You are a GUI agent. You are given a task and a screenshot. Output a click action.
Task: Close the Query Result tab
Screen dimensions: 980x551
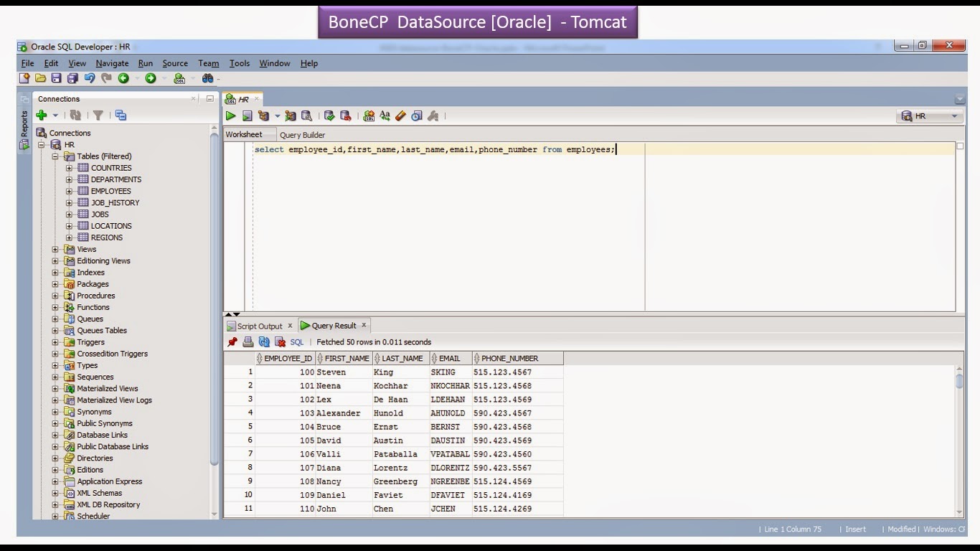click(x=364, y=325)
